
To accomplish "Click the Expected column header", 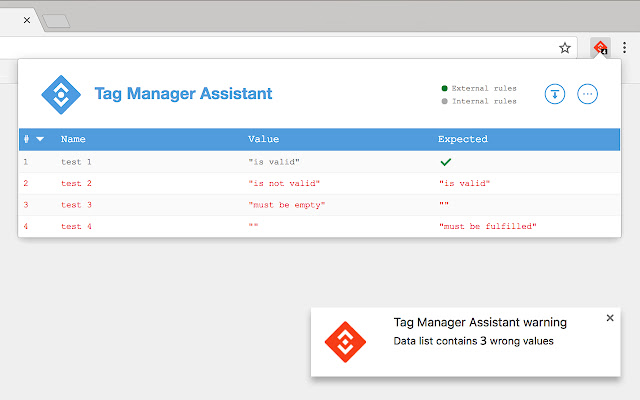I will pos(463,139).
